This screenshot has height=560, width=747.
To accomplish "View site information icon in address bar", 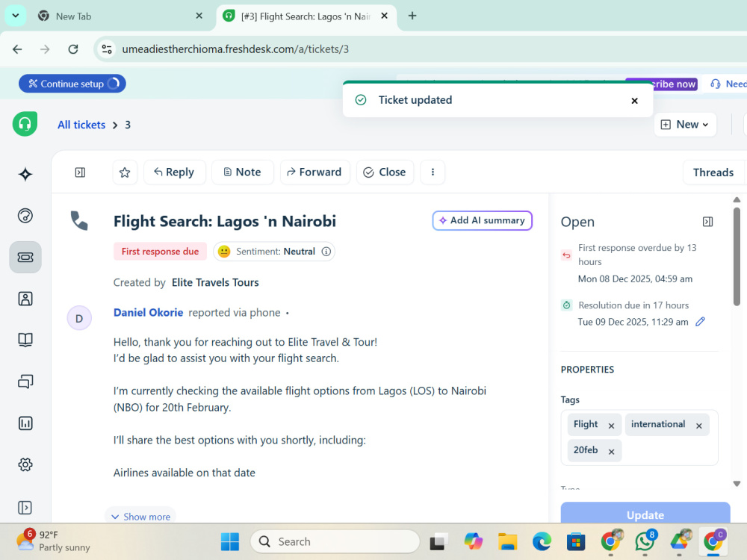I will pyautogui.click(x=107, y=49).
